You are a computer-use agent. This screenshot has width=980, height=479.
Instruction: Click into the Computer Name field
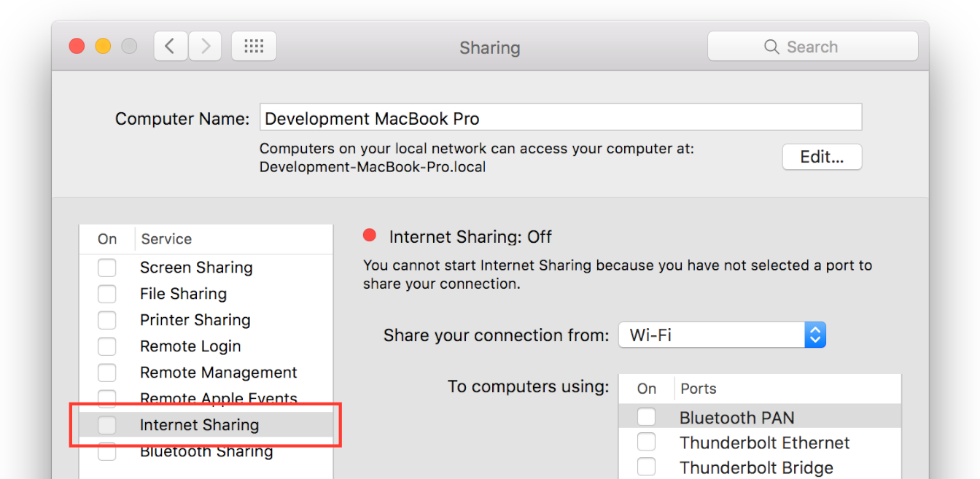tap(560, 118)
